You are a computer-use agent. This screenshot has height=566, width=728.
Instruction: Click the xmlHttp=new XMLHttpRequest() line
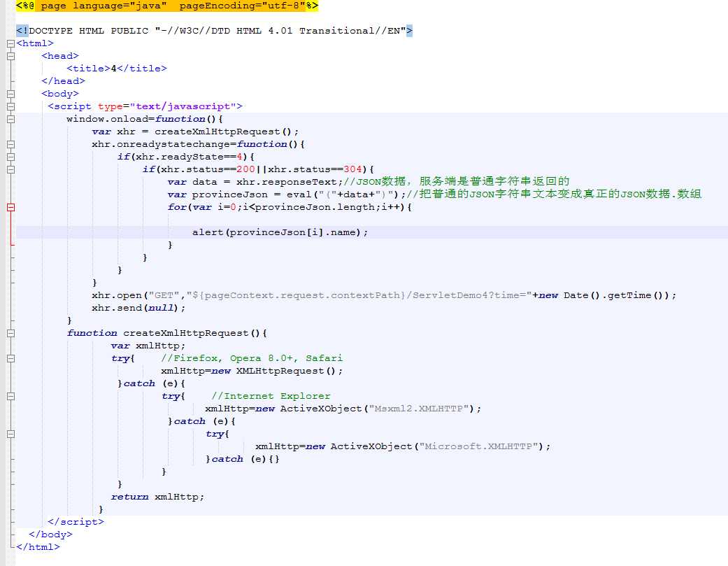click(252, 371)
